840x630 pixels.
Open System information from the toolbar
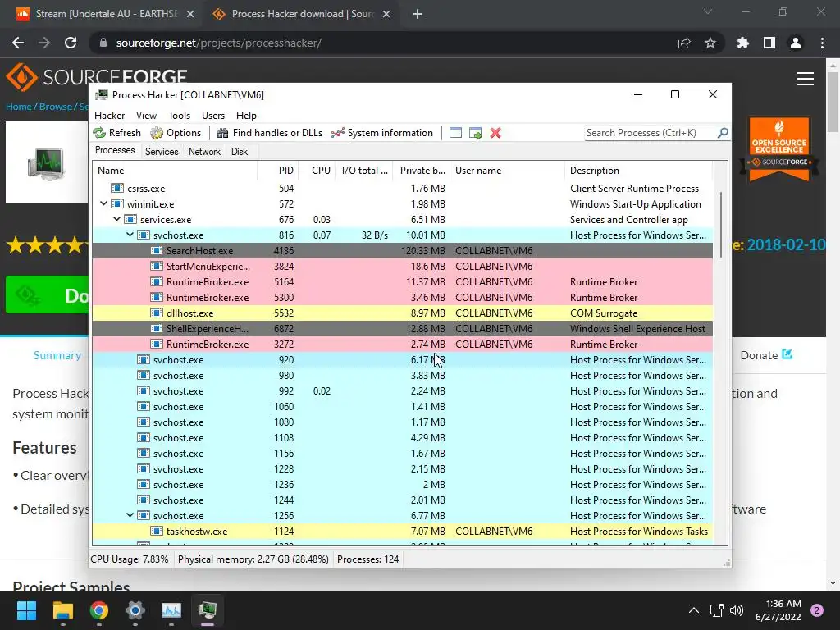point(382,133)
